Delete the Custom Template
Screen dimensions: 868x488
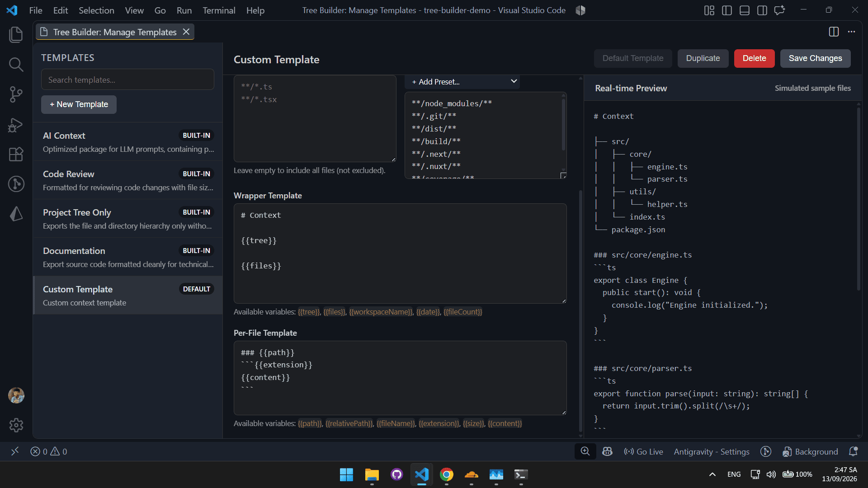[x=754, y=58]
